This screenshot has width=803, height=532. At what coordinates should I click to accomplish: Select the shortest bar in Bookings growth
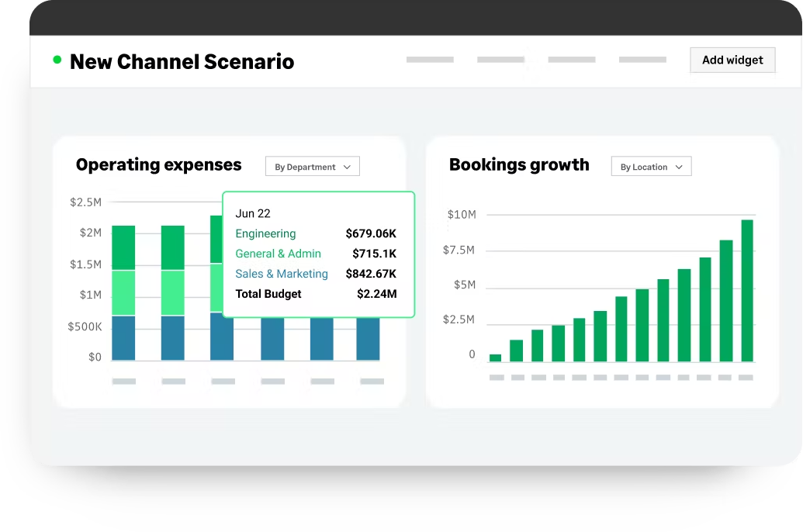[x=495, y=358]
